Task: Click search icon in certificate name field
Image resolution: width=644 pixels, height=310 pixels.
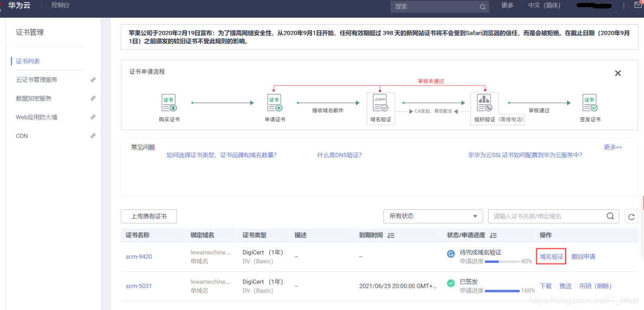Action: point(610,216)
